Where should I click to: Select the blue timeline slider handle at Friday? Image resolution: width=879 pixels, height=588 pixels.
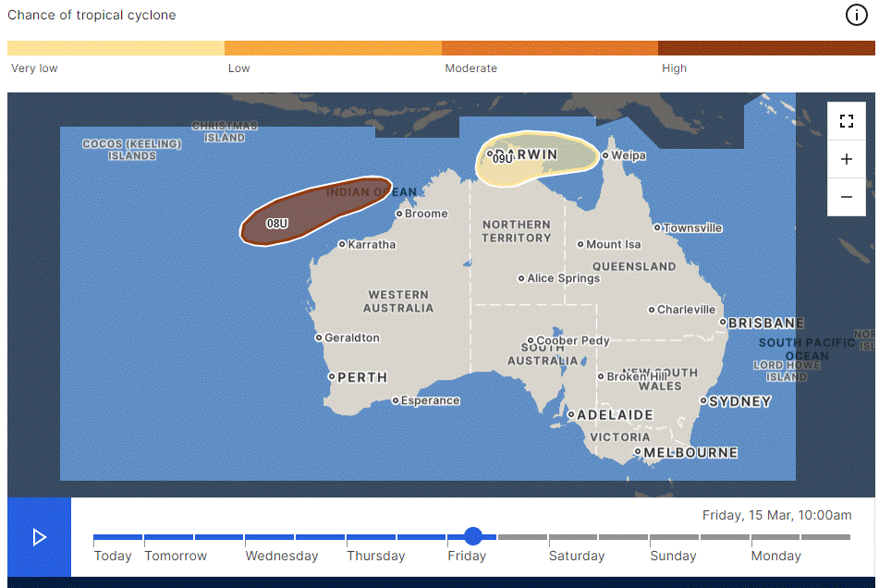[x=473, y=536]
